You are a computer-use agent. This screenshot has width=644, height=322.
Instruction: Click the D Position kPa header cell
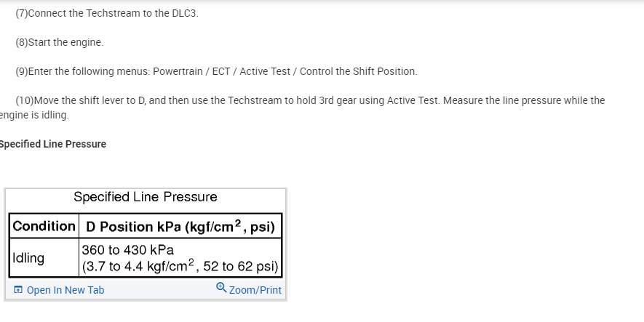180,226
